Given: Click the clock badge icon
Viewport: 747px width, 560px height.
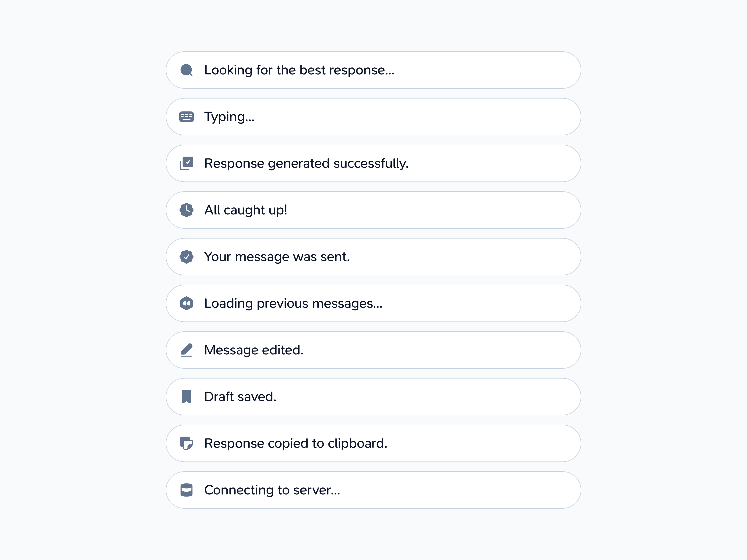Looking at the screenshot, I should coord(187,210).
